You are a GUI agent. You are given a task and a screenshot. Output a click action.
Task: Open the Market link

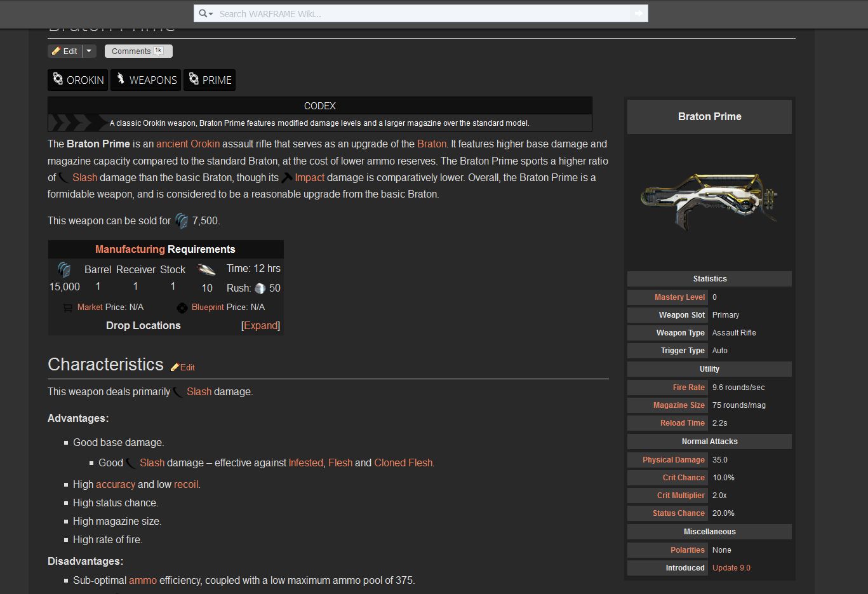click(90, 307)
